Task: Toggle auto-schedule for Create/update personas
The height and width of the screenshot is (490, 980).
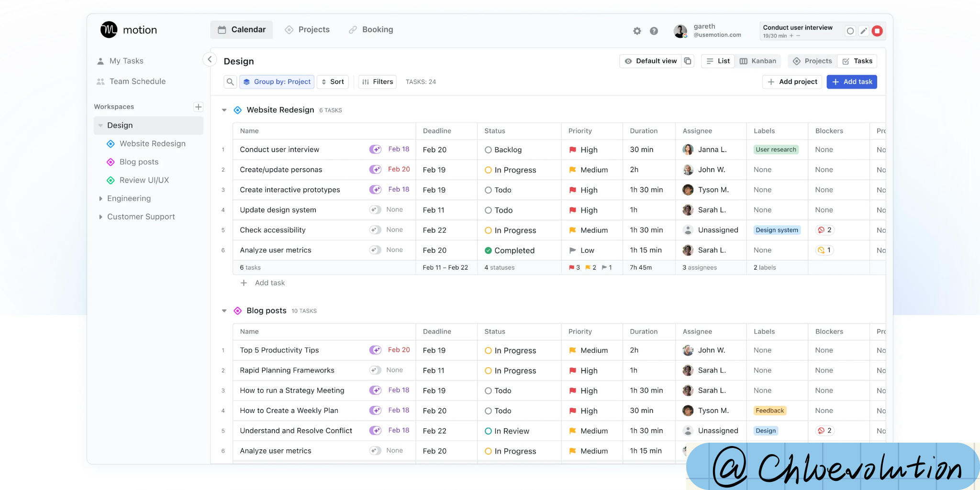Action: tap(375, 169)
